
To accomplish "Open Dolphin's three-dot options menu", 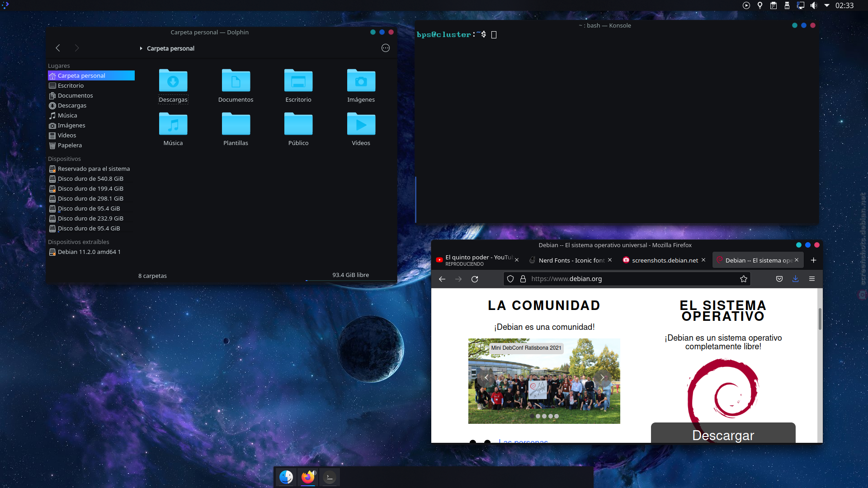I will pos(386,48).
